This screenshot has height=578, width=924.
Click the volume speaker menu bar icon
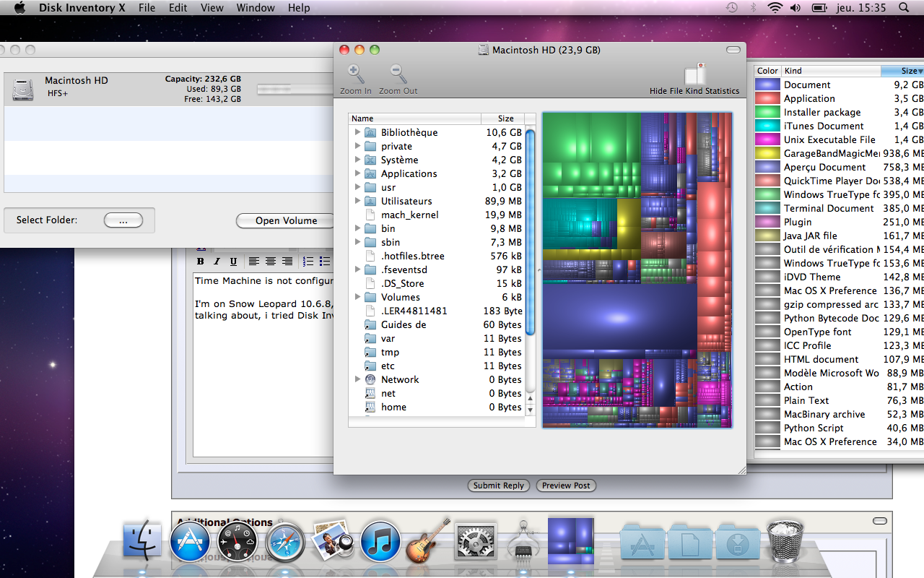(x=796, y=8)
